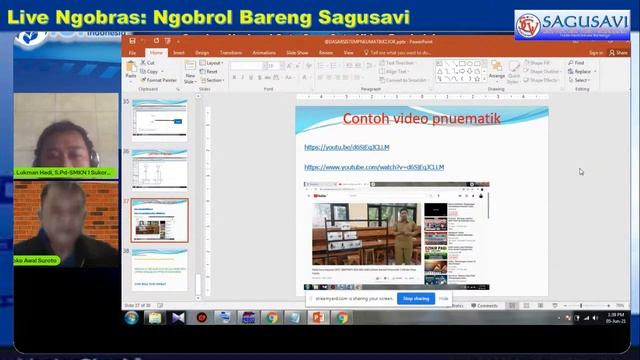Click the zoom slider in the status bar

[586, 306]
